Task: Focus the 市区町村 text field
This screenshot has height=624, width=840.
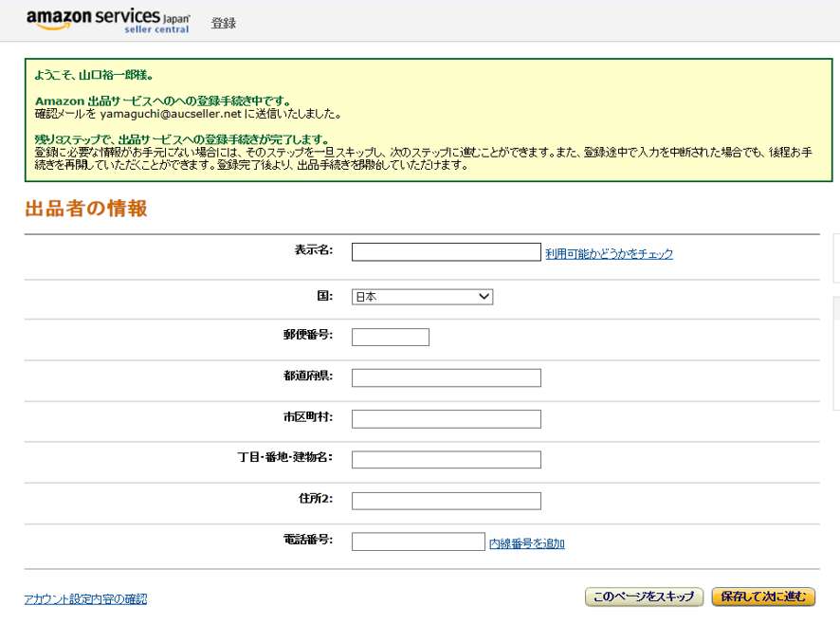Action: tap(446, 419)
